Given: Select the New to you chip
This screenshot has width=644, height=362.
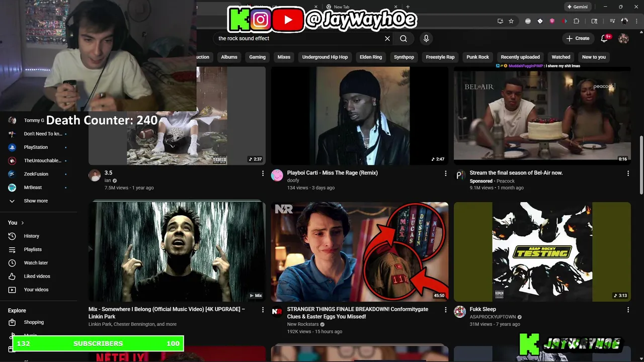Looking at the screenshot, I should coord(594,57).
